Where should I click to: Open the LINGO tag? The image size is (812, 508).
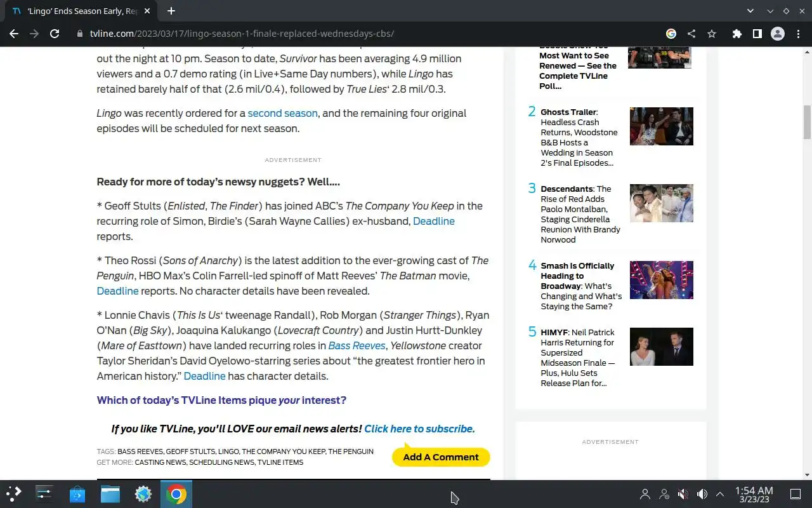tap(228, 451)
